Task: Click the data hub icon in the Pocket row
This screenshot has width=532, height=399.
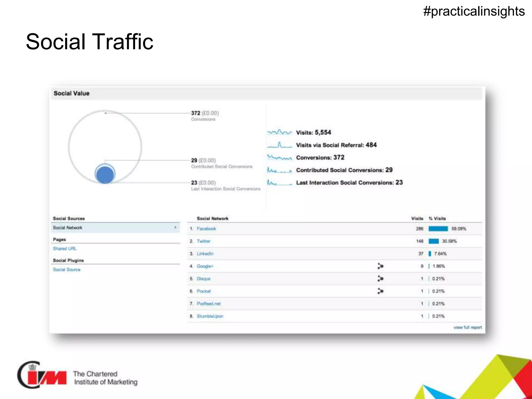Action: tap(380, 291)
